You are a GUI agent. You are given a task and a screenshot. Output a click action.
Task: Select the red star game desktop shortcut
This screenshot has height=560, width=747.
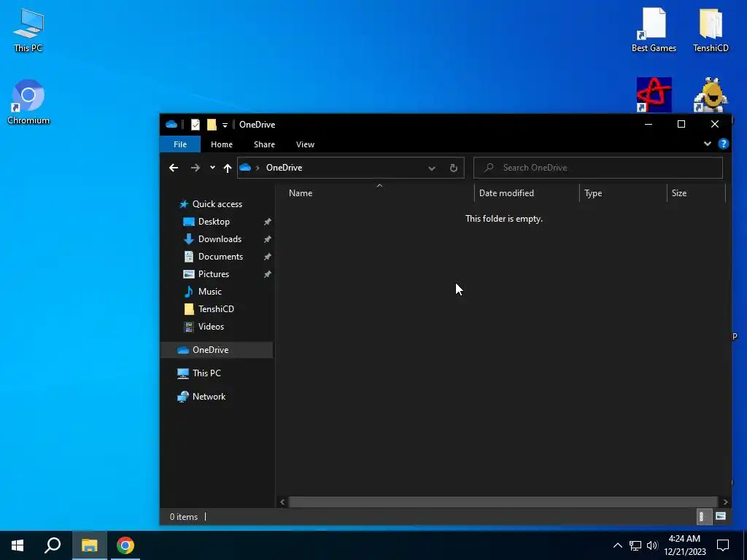coord(654,95)
